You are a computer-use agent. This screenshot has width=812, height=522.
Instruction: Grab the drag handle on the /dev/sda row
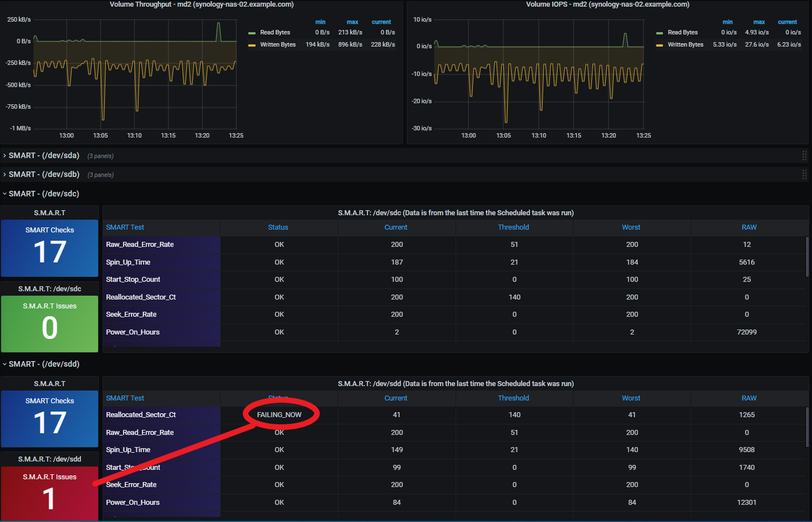(804, 156)
